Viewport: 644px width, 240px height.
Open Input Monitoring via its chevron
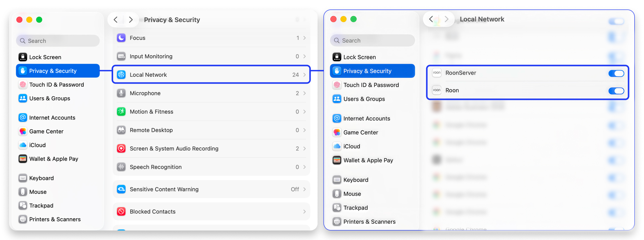[305, 56]
